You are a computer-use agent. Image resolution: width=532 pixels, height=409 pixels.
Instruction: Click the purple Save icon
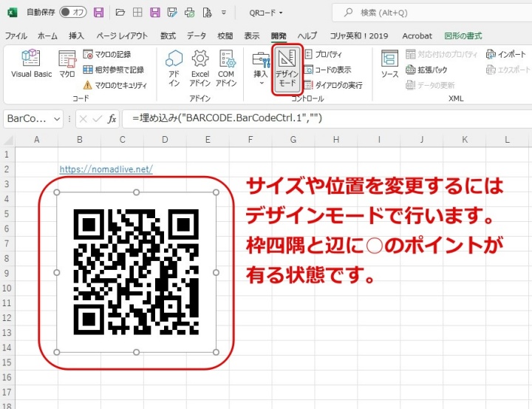pyautogui.click(x=99, y=13)
